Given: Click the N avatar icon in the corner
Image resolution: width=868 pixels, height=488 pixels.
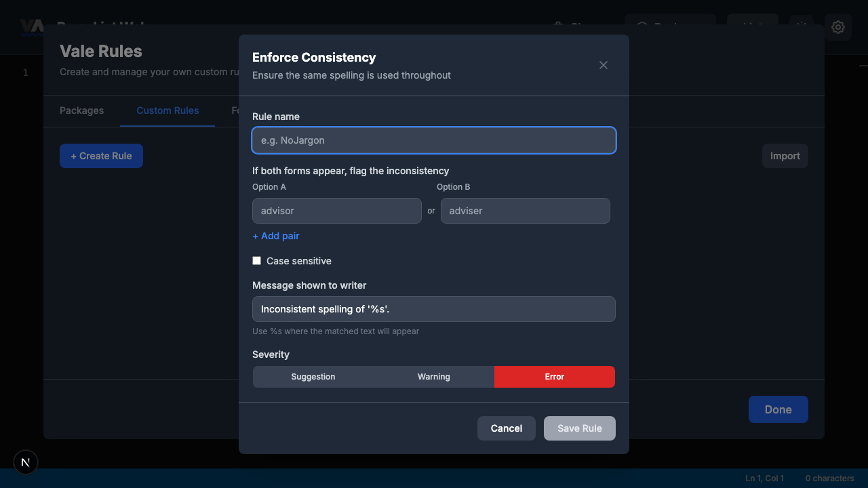Looking at the screenshot, I should [25, 462].
